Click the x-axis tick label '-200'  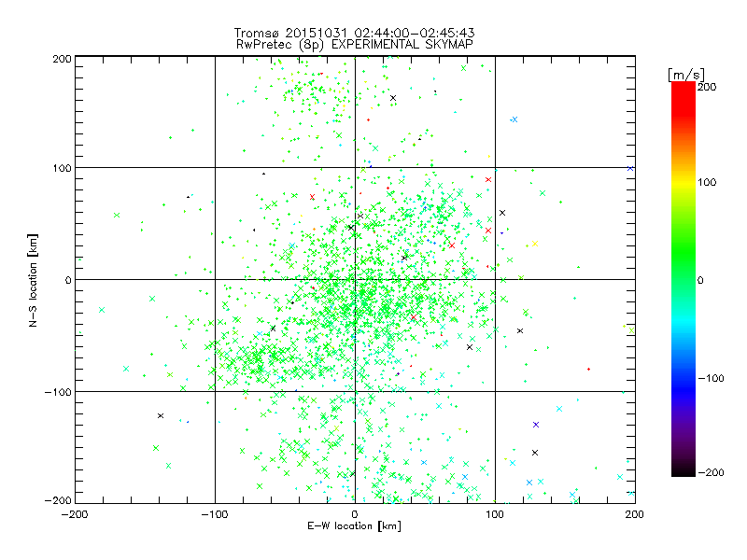click(x=75, y=514)
